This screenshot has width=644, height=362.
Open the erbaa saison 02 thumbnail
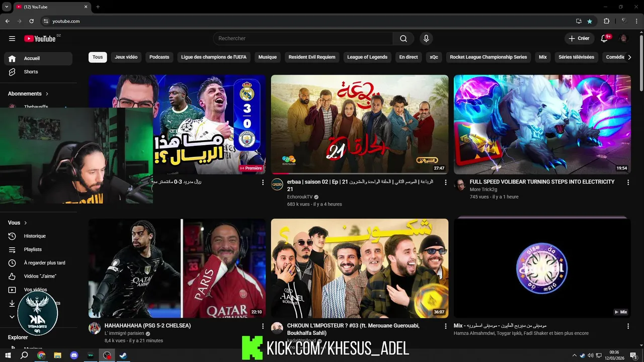tap(360, 125)
